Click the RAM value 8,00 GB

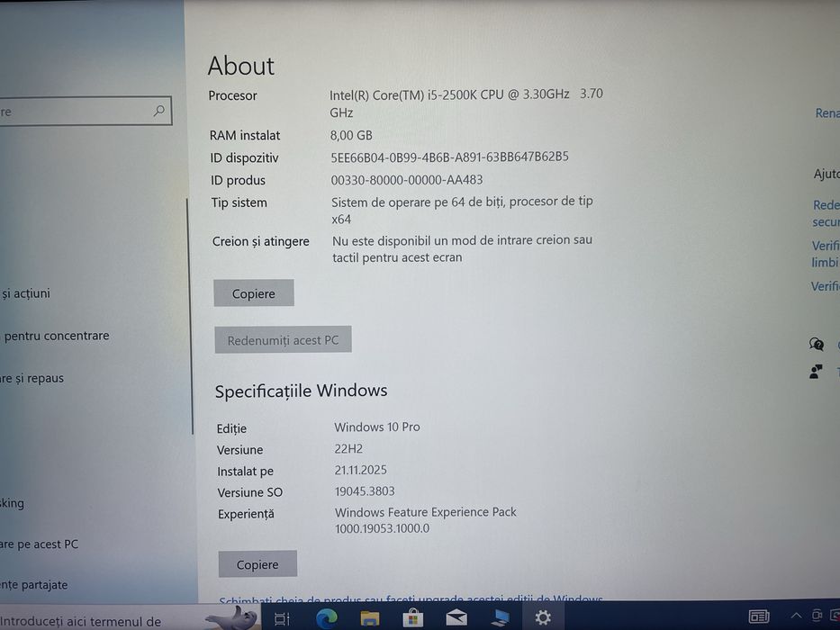click(x=351, y=135)
